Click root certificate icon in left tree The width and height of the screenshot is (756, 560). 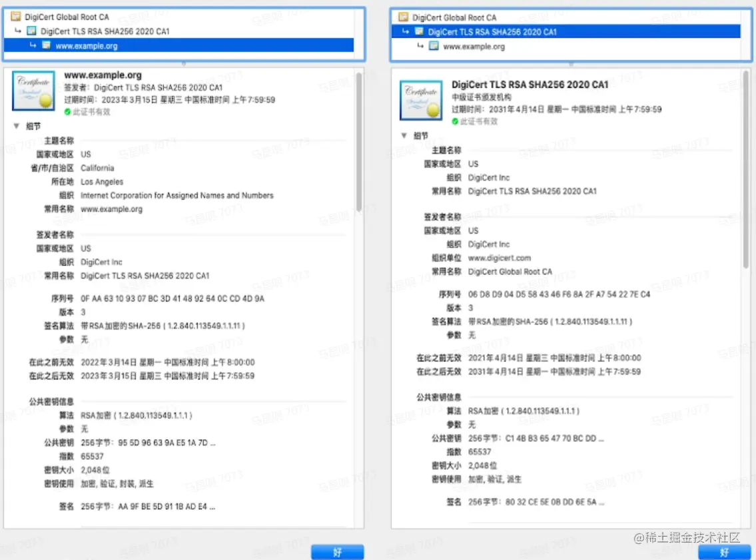click(16, 17)
